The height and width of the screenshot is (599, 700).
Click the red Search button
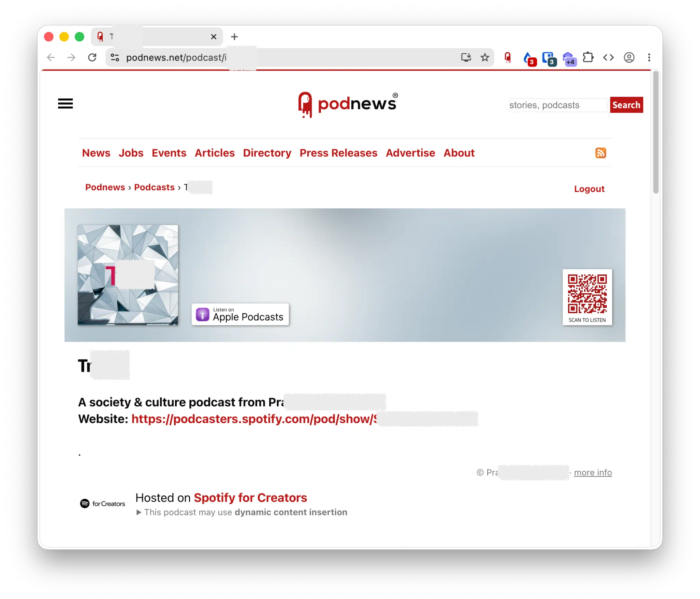pyautogui.click(x=626, y=105)
